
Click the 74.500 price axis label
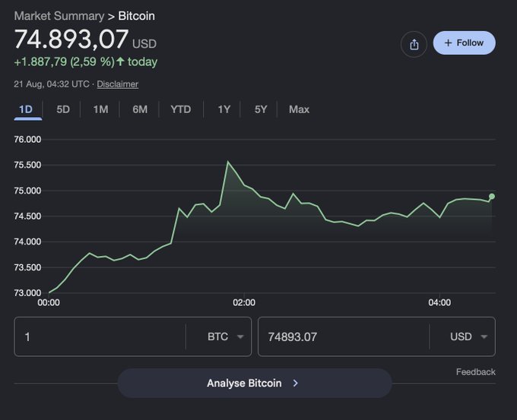(x=27, y=216)
